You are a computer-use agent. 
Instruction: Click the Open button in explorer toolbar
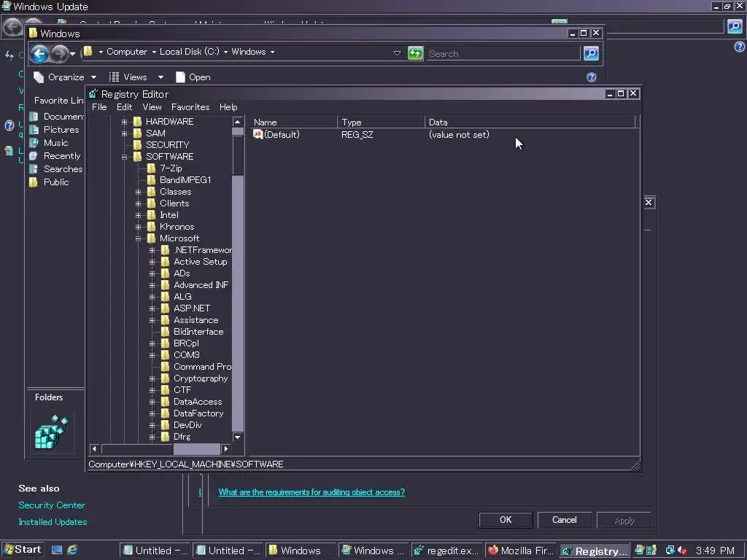point(193,77)
